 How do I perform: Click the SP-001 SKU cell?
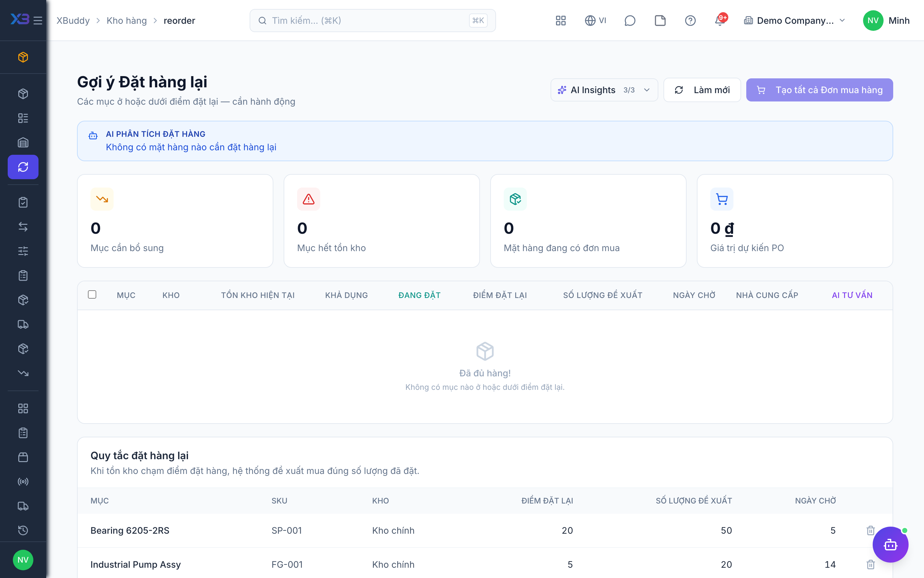tap(287, 530)
